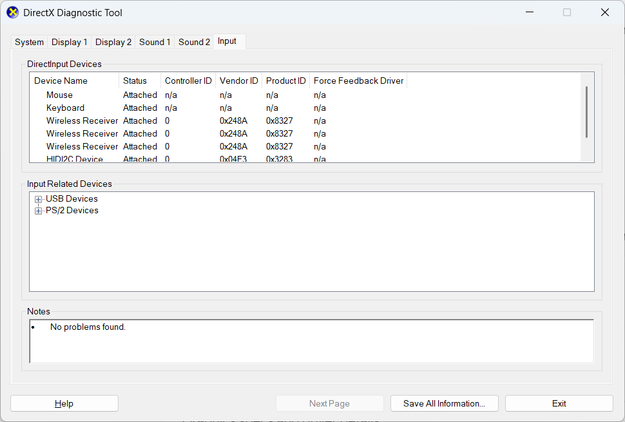Click the Help button
625x422 pixels.
point(64,403)
